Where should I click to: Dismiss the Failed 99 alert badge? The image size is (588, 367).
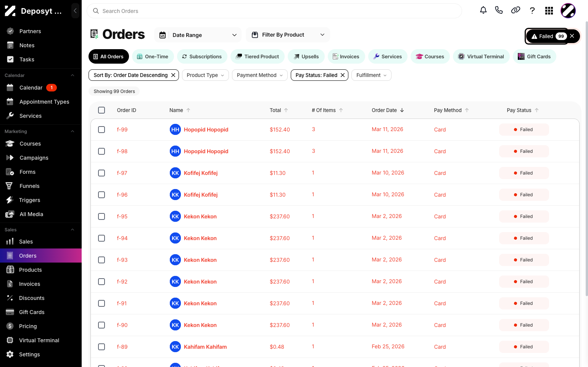pyautogui.click(x=572, y=36)
